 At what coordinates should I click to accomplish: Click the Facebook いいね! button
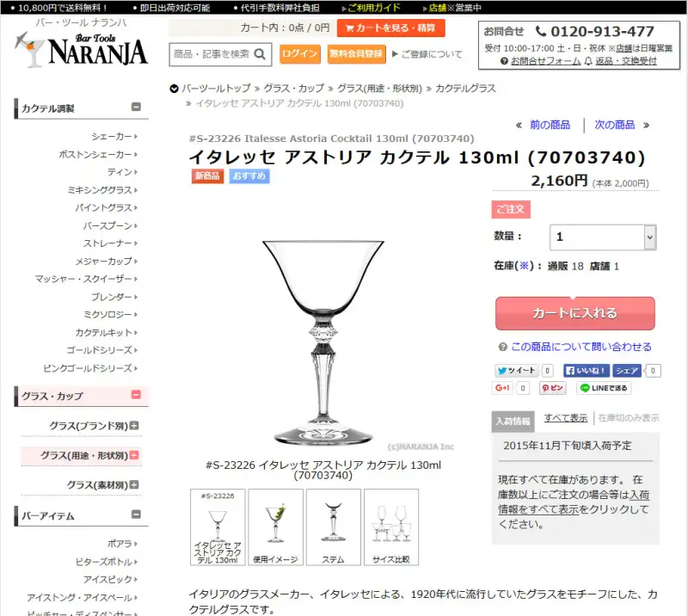pos(587,371)
